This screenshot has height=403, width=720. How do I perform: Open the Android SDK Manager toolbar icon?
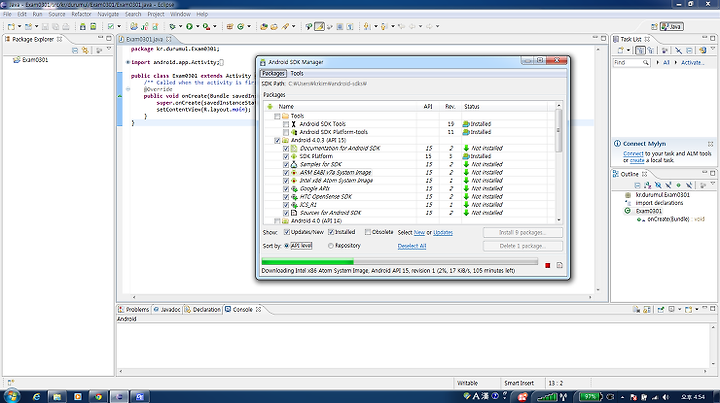point(83,27)
